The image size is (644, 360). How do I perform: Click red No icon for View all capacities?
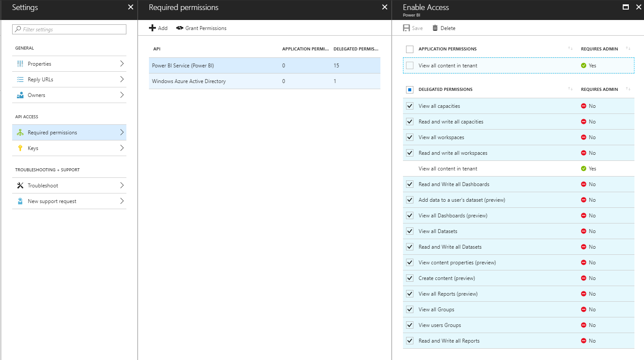(x=584, y=106)
